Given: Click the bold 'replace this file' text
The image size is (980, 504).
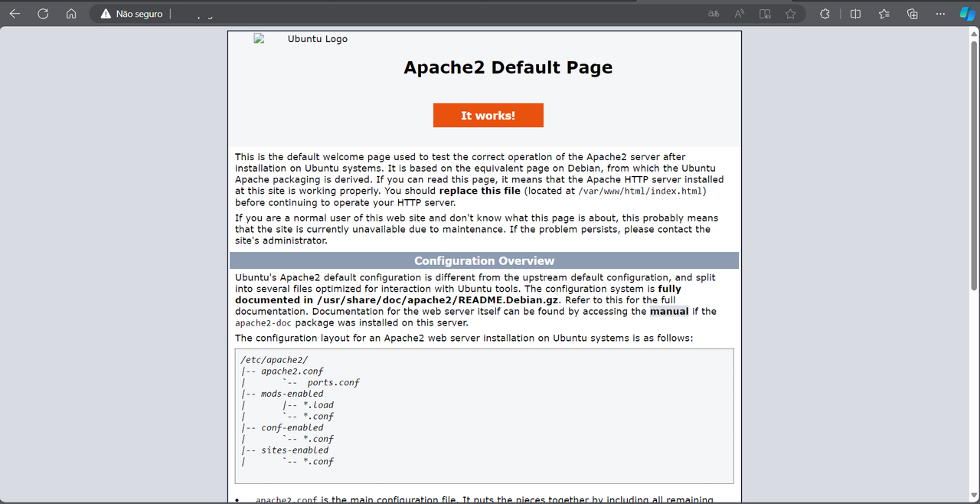Looking at the screenshot, I should click(480, 191).
